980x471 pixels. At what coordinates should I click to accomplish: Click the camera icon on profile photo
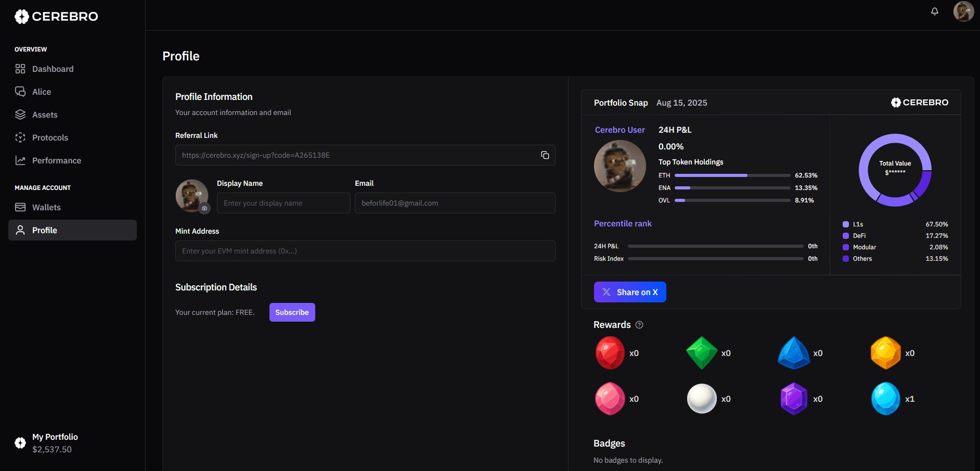click(204, 208)
